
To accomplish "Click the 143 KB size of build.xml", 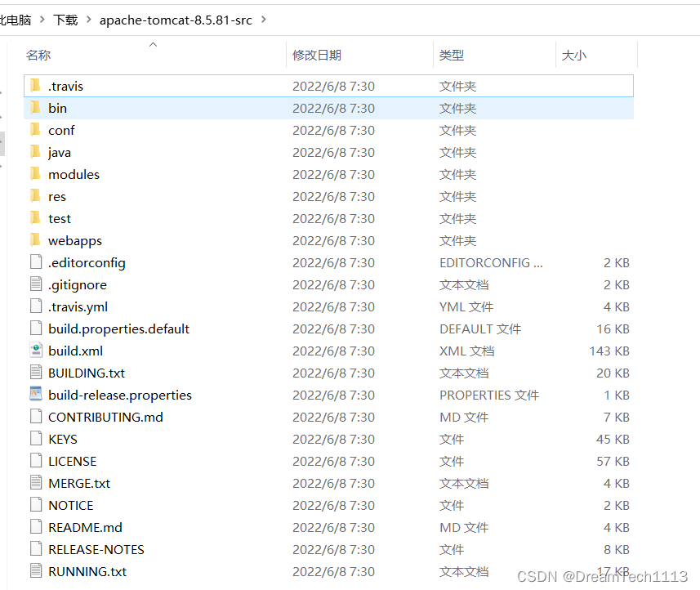I will 609,351.
